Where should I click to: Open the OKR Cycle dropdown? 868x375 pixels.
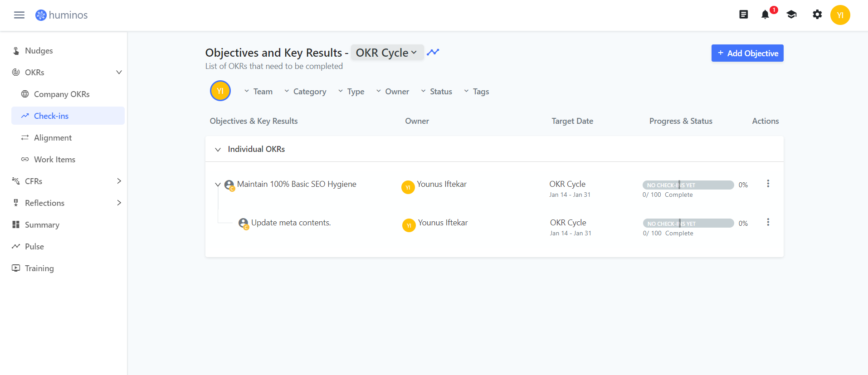pos(387,53)
